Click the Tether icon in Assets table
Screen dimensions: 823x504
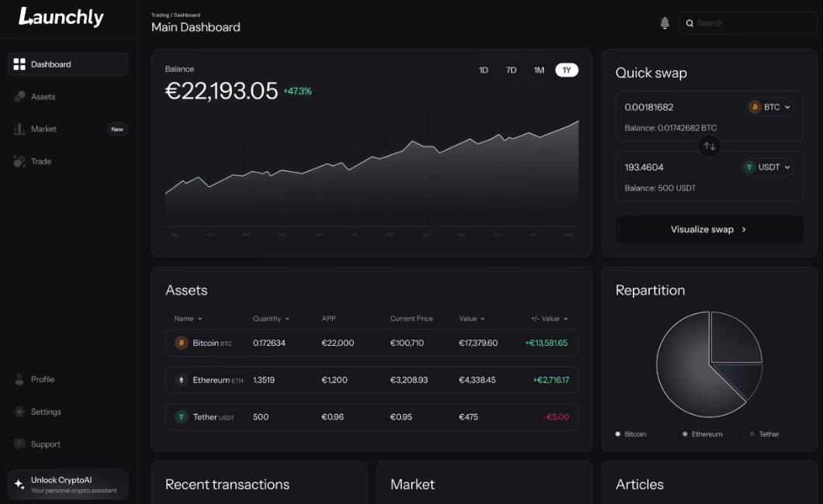(x=181, y=417)
